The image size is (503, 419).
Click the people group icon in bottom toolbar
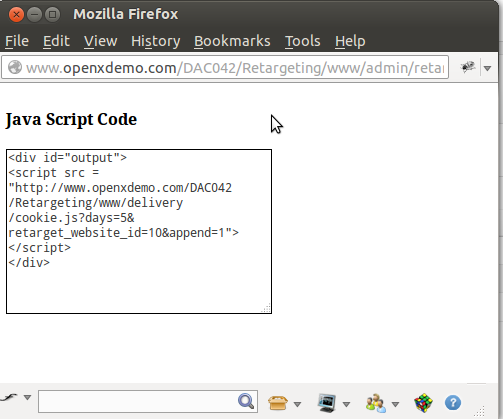376,403
